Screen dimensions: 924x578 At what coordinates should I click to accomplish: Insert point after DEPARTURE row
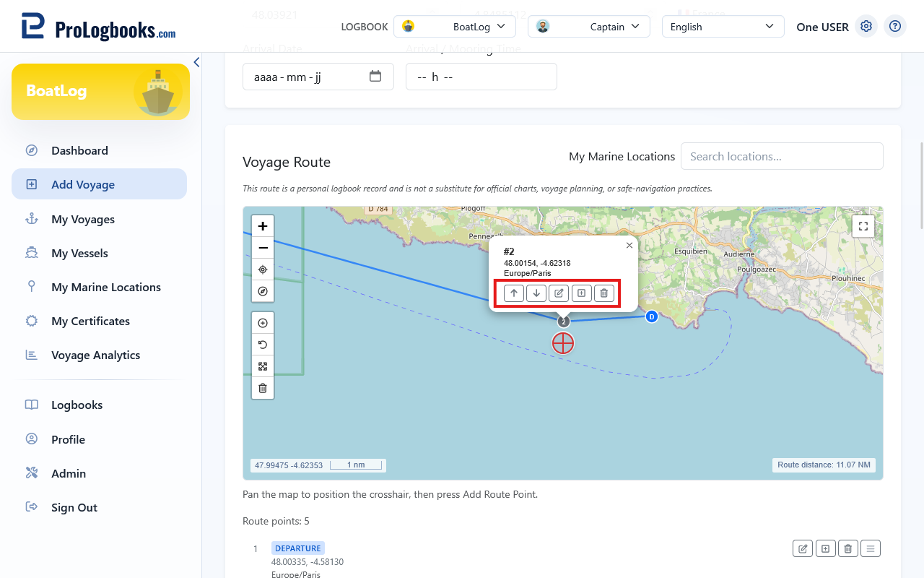tap(825, 548)
